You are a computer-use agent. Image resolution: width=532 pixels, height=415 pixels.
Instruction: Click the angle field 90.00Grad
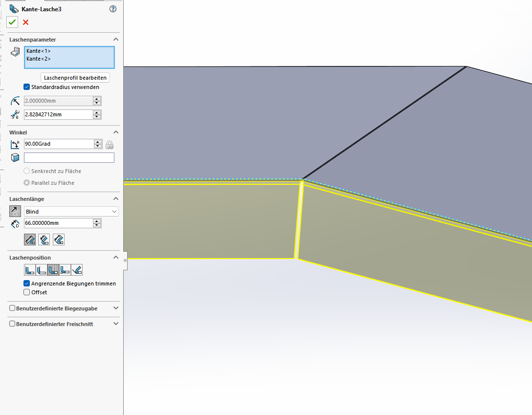pyautogui.click(x=59, y=144)
